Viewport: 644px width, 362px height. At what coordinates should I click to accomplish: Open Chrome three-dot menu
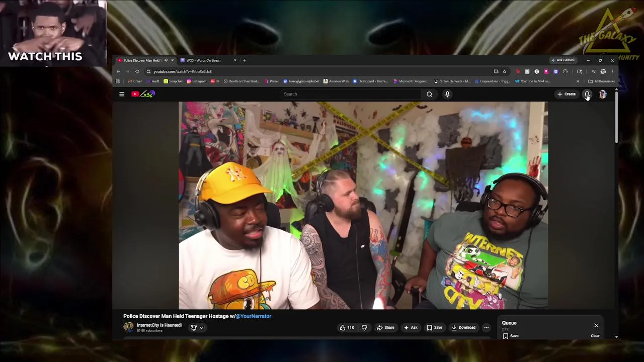612,71
